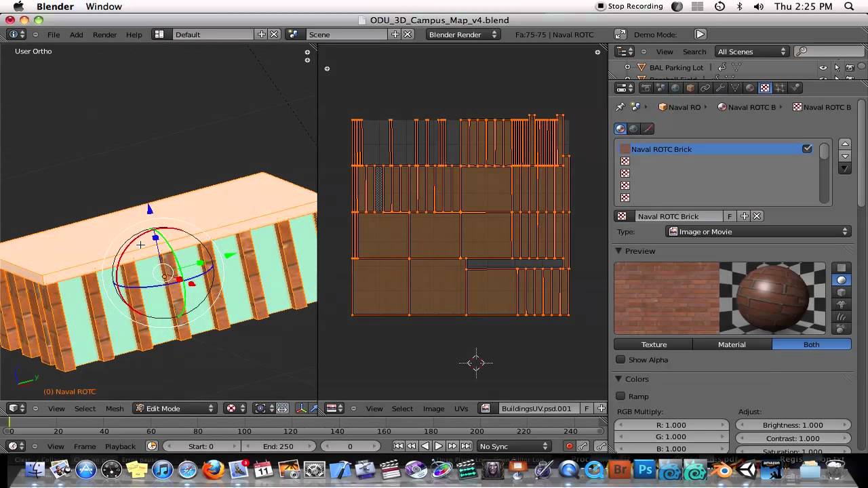Open UVs menu in UV editor

coord(461,409)
